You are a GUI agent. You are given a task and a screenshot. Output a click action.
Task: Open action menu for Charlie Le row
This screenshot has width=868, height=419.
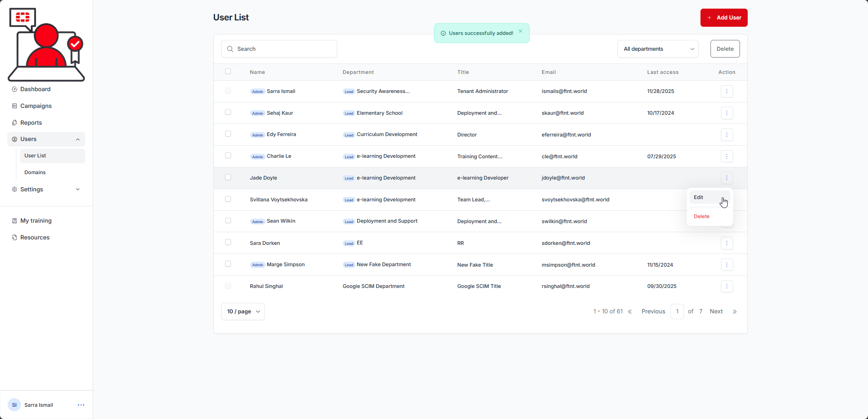[x=726, y=156]
